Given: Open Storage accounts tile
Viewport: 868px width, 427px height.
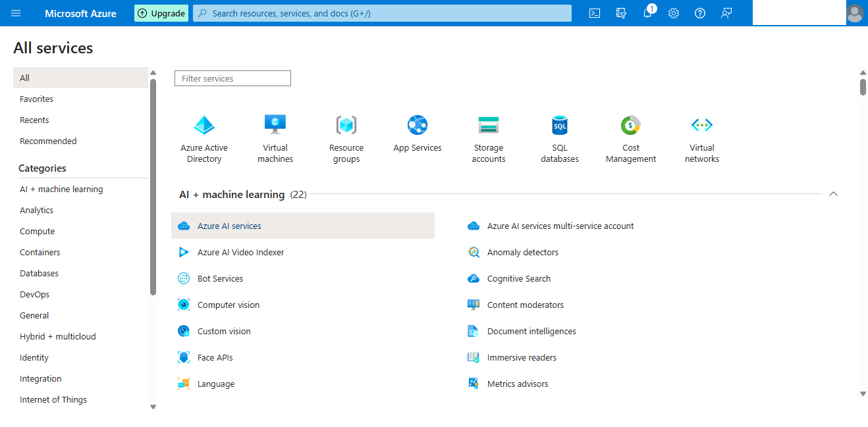Looking at the screenshot, I should point(489,139).
